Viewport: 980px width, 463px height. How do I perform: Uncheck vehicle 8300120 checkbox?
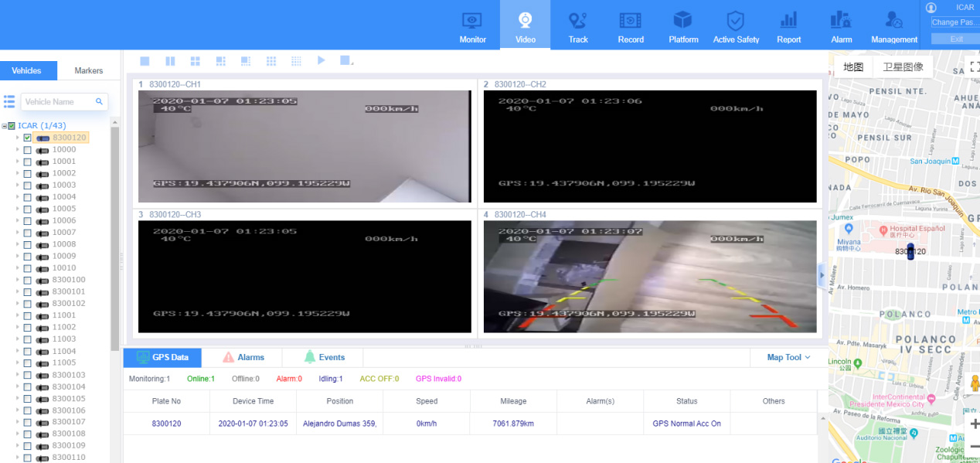coord(27,138)
